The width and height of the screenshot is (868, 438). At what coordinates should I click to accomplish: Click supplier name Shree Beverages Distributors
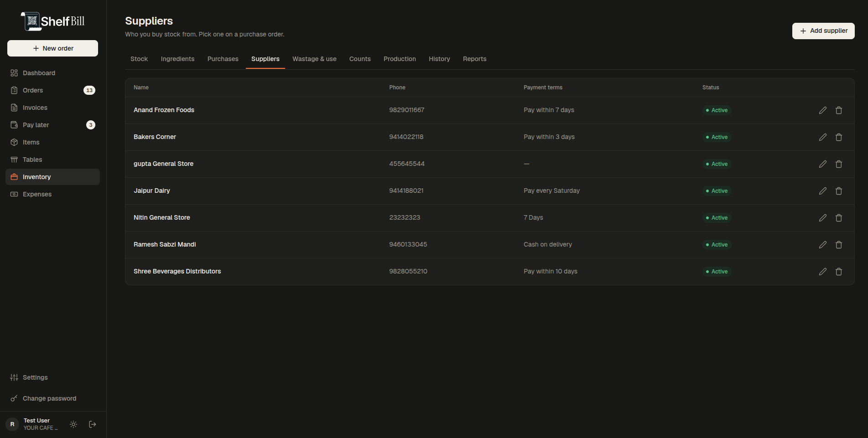[177, 271]
